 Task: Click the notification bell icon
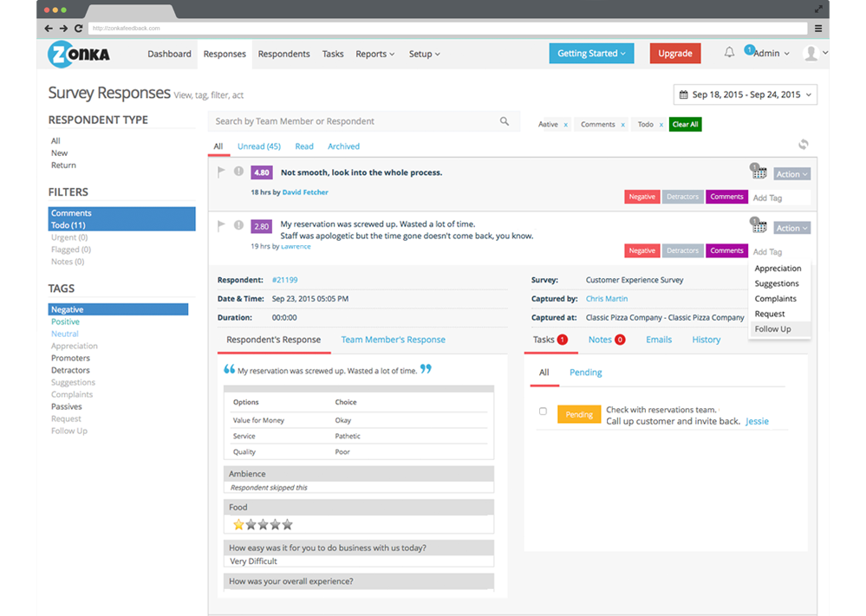point(729,53)
